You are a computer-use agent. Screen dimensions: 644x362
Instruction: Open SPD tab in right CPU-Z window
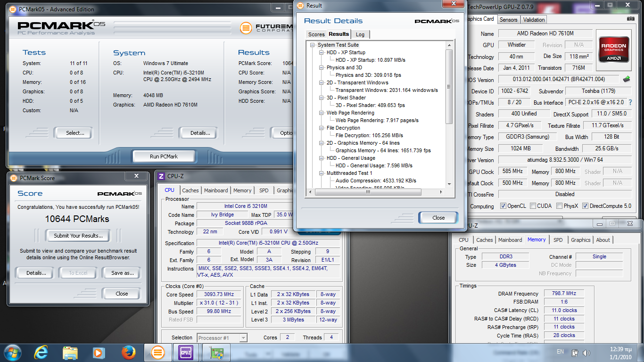pyautogui.click(x=558, y=240)
